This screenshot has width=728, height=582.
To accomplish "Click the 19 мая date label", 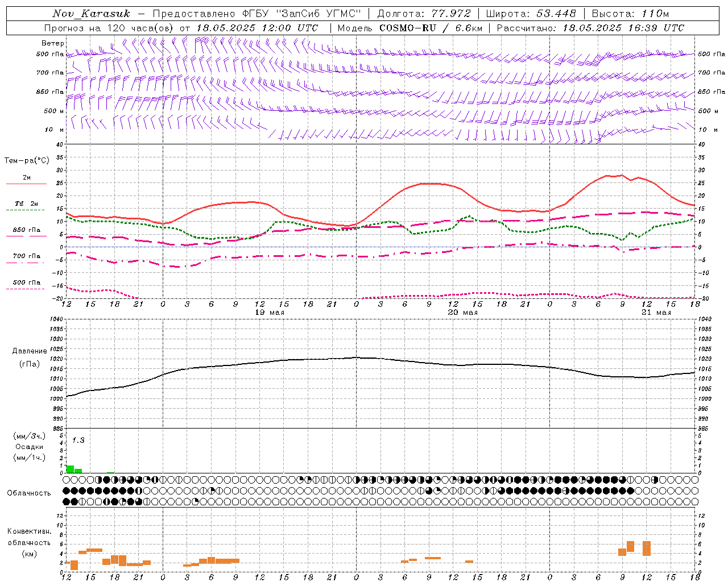I will tap(270, 312).
